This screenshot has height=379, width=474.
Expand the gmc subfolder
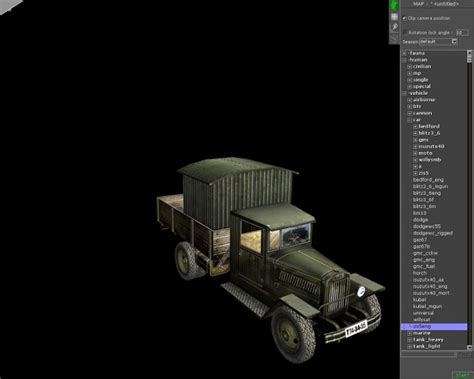point(415,140)
